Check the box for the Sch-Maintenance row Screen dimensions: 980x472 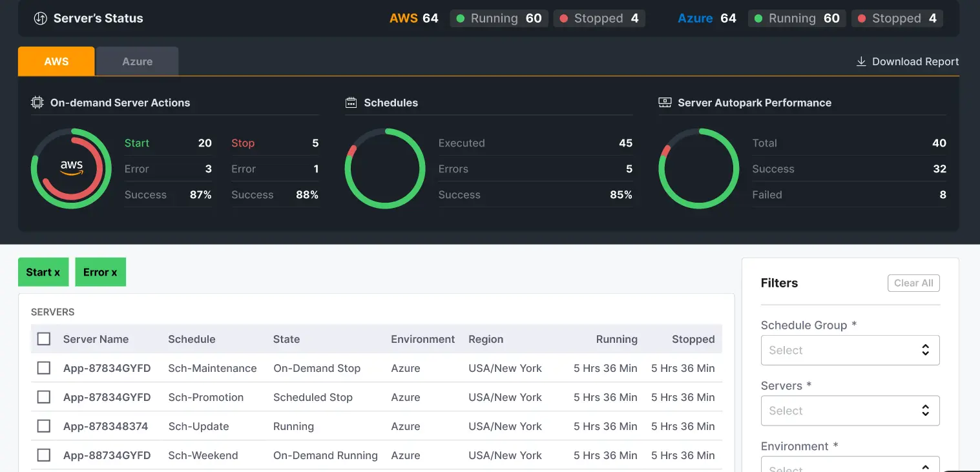(44, 368)
